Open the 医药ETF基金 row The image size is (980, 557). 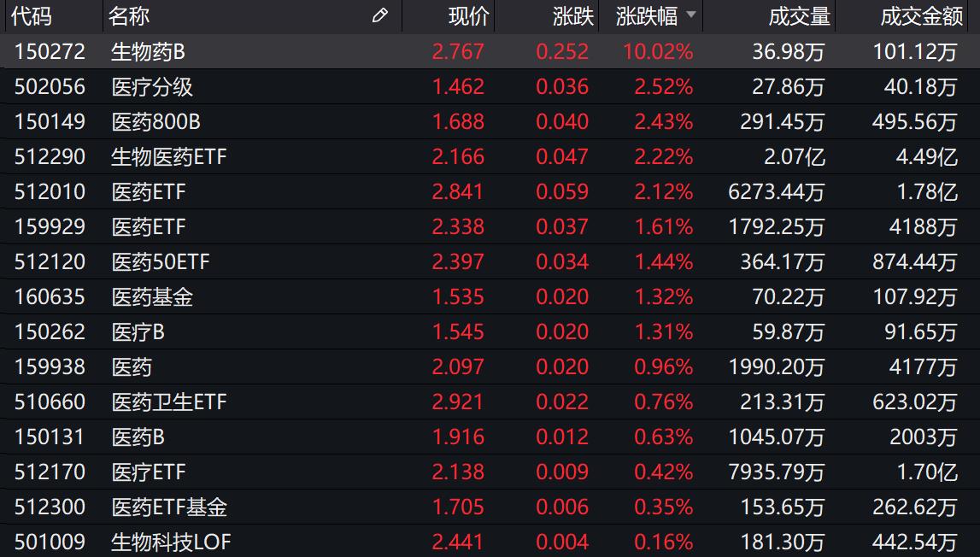point(490,507)
